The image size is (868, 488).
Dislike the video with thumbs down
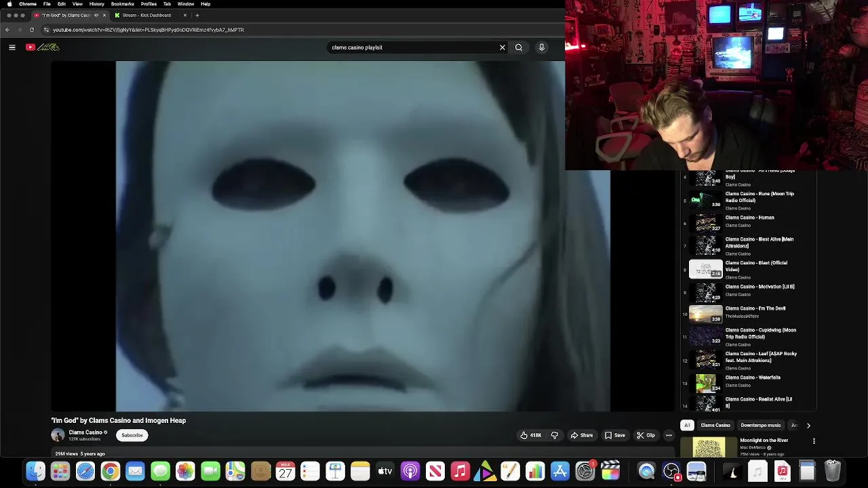[x=555, y=435]
